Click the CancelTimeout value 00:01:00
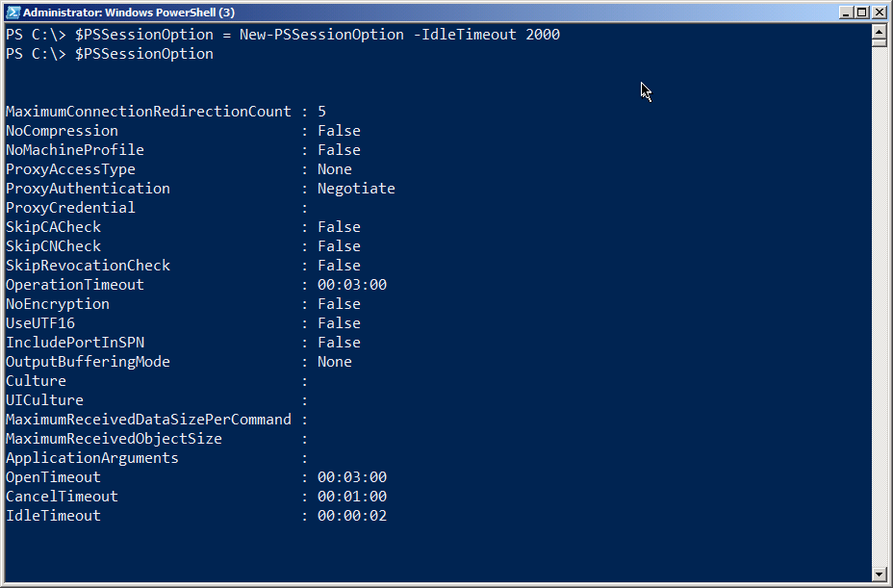 coord(352,497)
